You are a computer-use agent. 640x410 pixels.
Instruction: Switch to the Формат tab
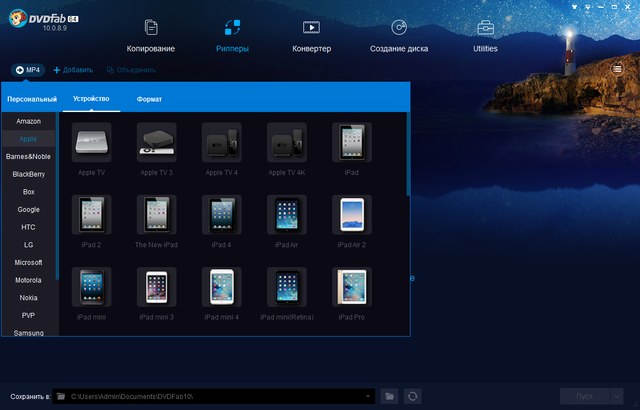point(149,99)
